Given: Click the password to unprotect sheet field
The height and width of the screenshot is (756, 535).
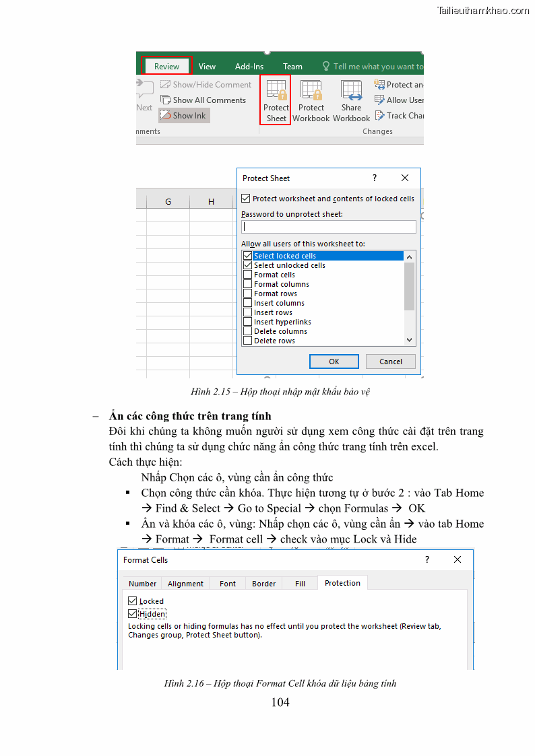Looking at the screenshot, I should pos(329,227).
